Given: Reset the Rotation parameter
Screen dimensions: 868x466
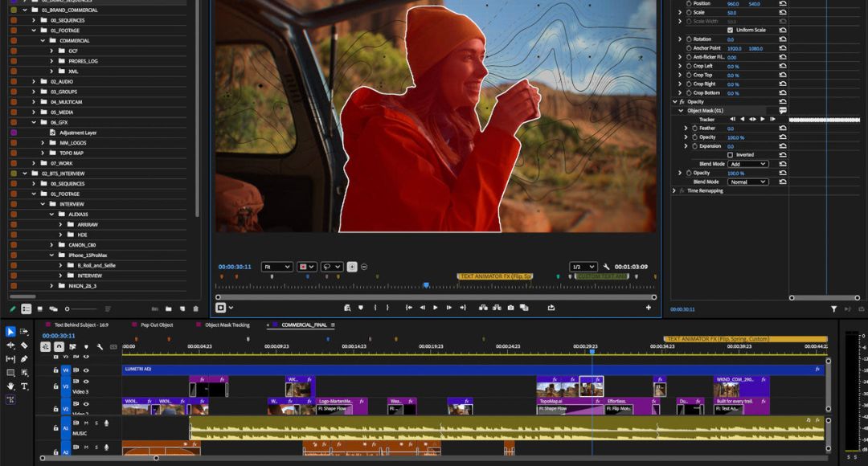Looking at the screenshot, I should [x=783, y=39].
